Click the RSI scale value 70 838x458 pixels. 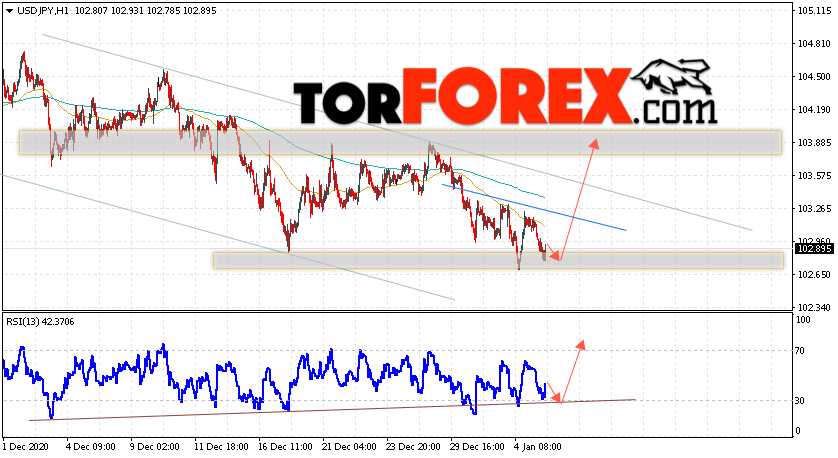pos(800,351)
